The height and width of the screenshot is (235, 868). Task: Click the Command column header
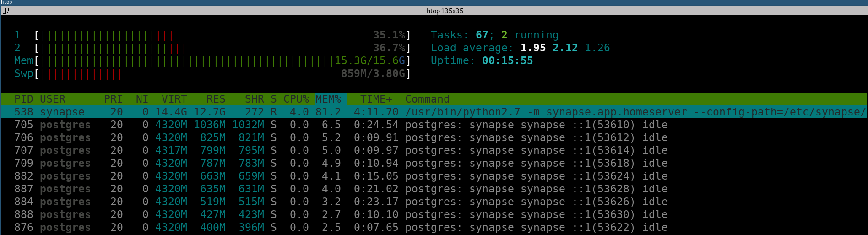click(427, 99)
